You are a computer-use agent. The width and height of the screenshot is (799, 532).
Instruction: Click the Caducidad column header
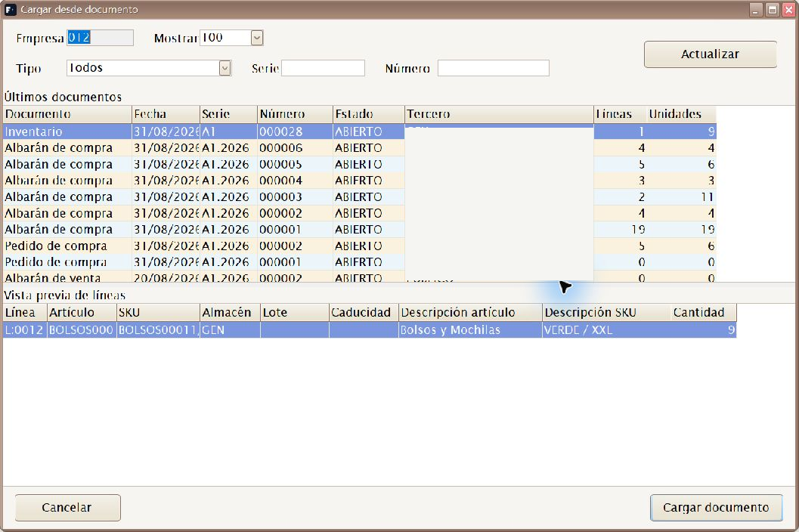click(x=364, y=312)
